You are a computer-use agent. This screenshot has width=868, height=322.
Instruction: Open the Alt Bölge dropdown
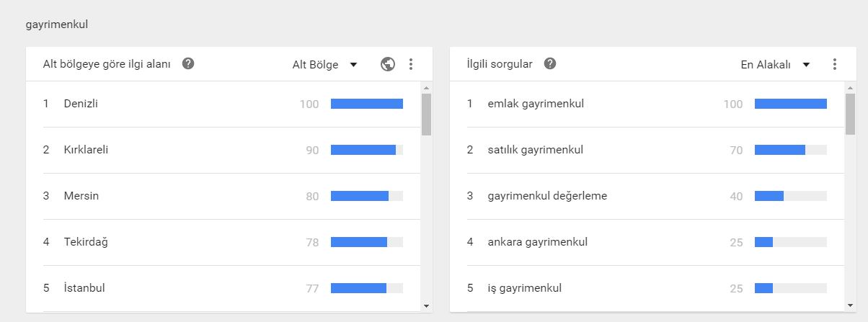tap(324, 64)
